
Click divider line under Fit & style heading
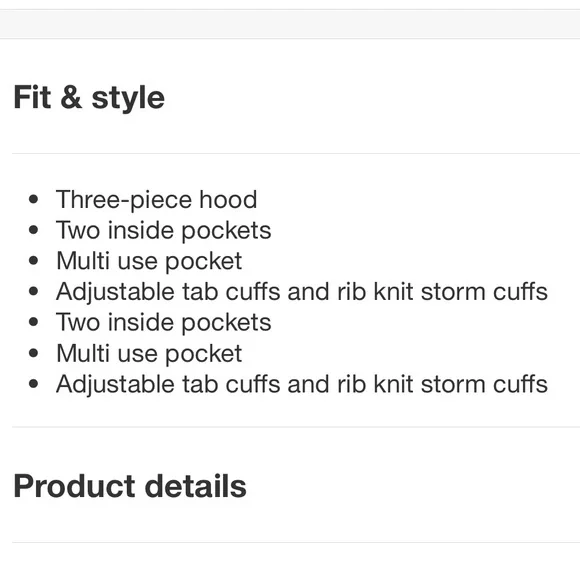click(x=296, y=153)
